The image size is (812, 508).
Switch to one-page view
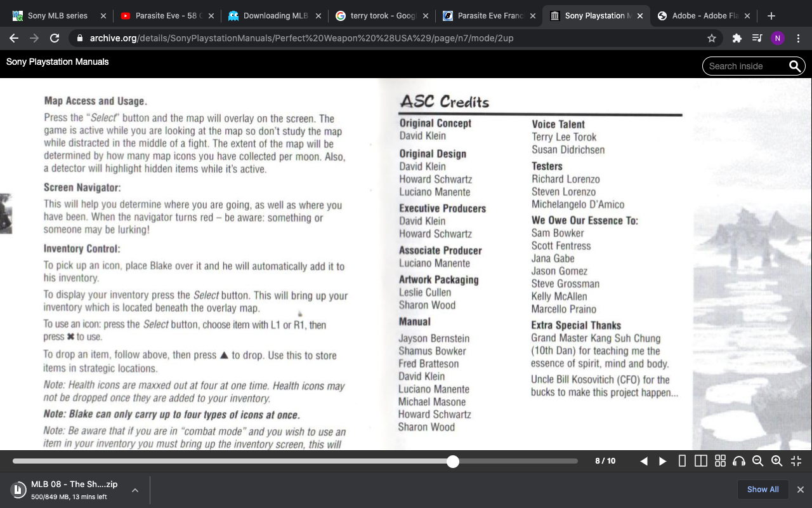tap(682, 461)
